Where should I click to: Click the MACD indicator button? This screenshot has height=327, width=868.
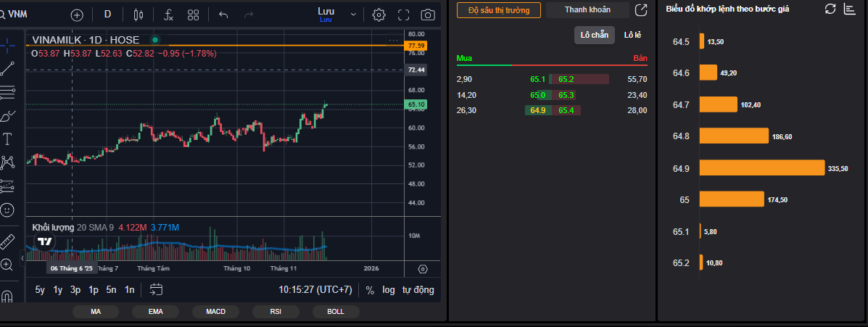[x=215, y=312]
